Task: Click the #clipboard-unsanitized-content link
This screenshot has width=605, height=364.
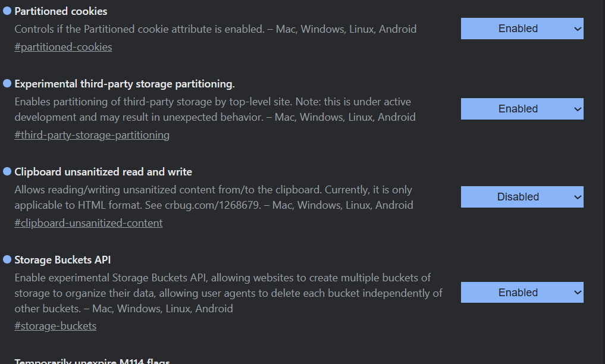Action: [88, 223]
